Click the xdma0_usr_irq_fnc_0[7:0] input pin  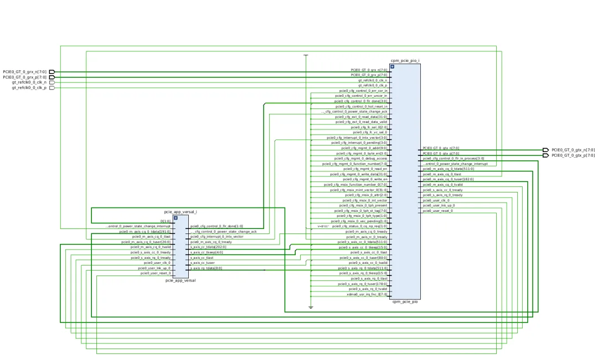click(367, 294)
